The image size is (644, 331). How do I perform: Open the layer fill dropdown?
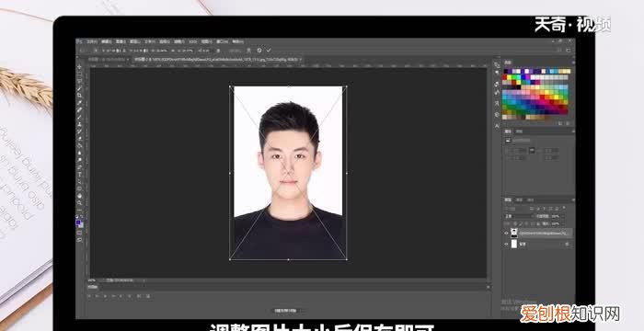[x=563, y=223]
